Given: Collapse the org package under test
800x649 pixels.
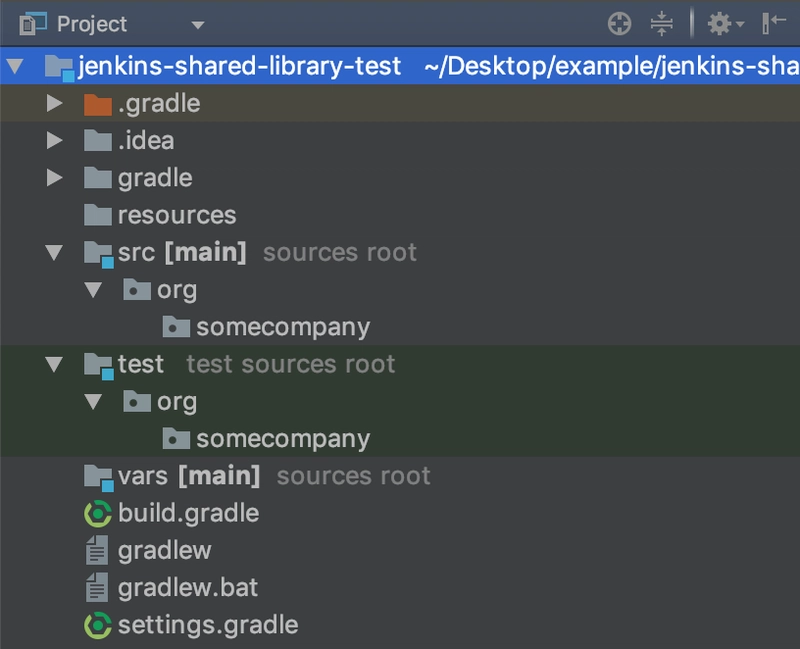Looking at the screenshot, I should (93, 402).
